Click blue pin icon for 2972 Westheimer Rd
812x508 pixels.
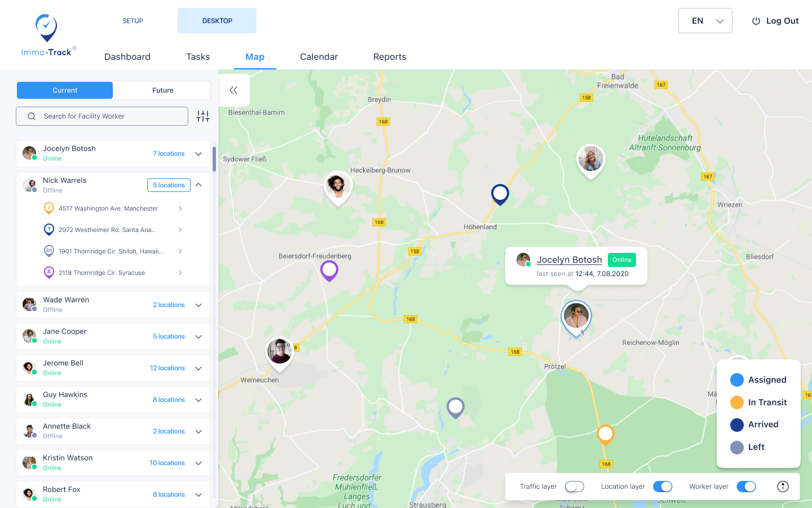click(49, 230)
